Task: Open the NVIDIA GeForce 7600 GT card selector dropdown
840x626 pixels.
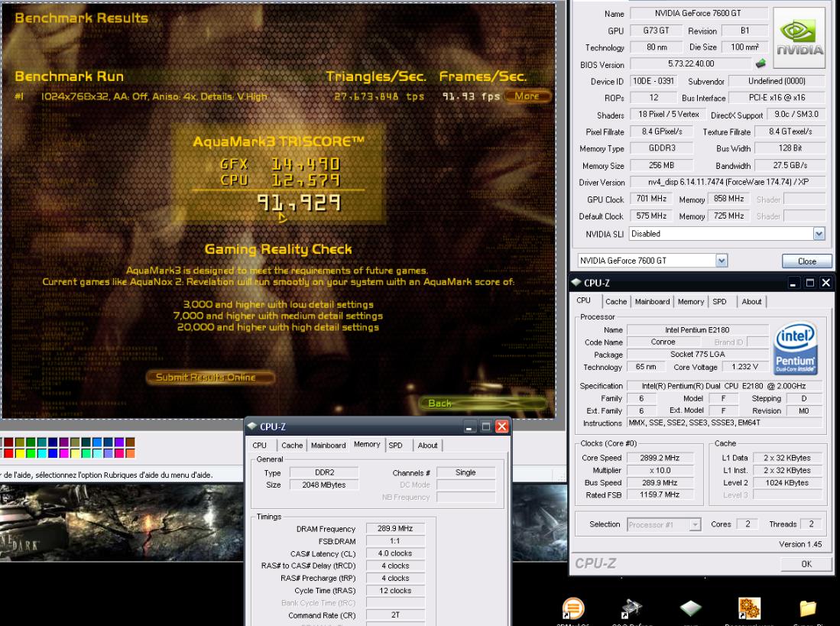Action: [722, 260]
